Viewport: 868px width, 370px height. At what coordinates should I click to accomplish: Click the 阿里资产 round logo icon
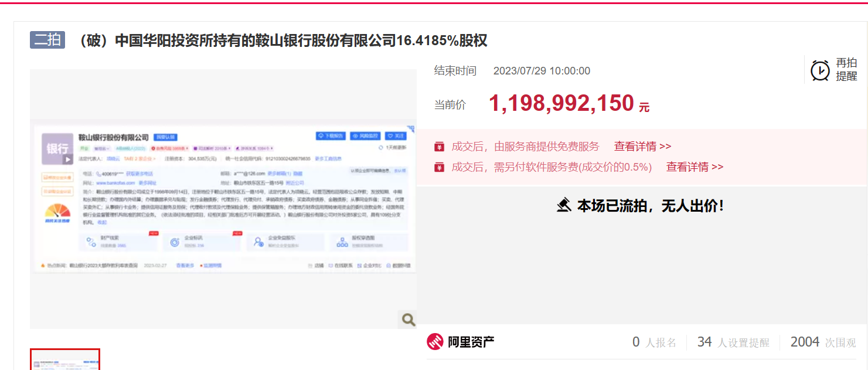[x=435, y=341]
